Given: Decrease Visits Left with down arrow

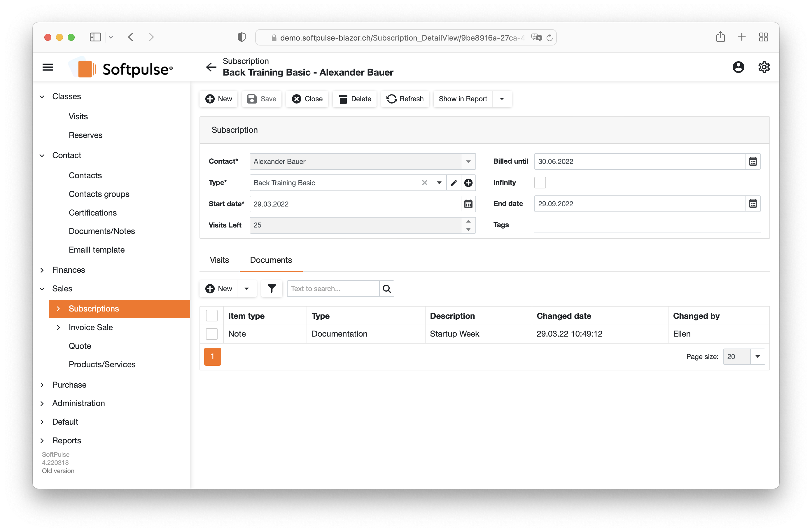Looking at the screenshot, I should click(468, 229).
